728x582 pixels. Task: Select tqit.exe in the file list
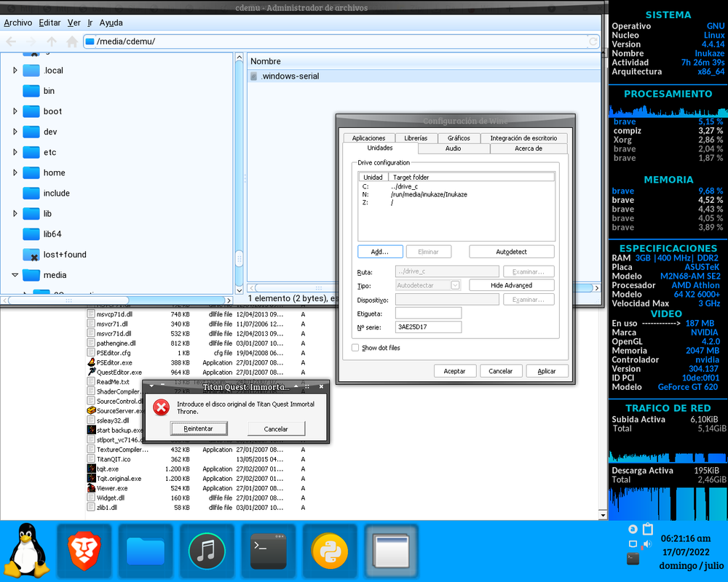[x=107, y=469]
